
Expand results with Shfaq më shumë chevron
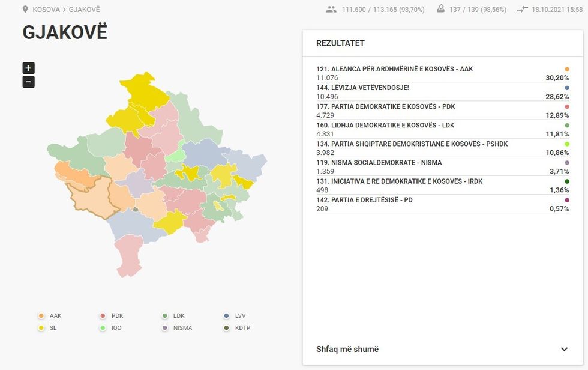pos(564,349)
